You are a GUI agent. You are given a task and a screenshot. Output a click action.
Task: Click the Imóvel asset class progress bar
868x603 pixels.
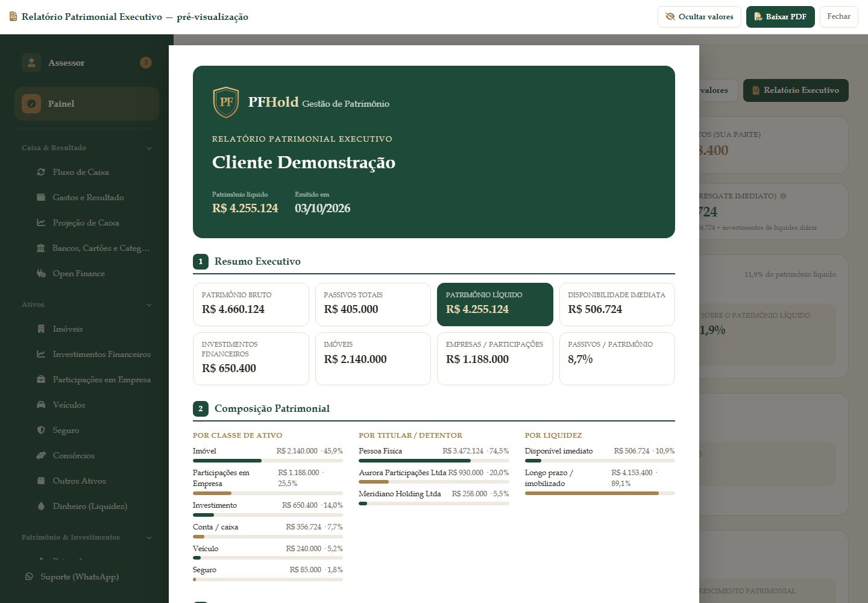268,461
